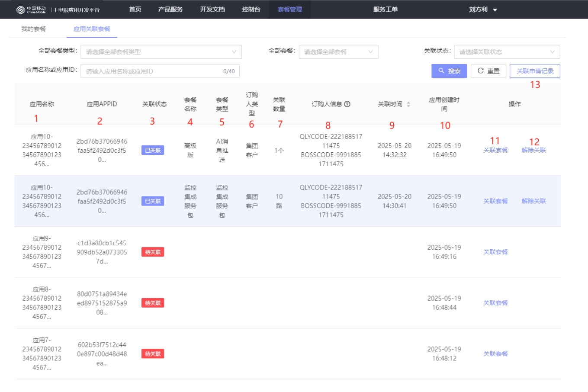Viewport: 588px width, 392px height.
Task: Click 关联套餐 for the 应用9 row
Action: [495, 252]
